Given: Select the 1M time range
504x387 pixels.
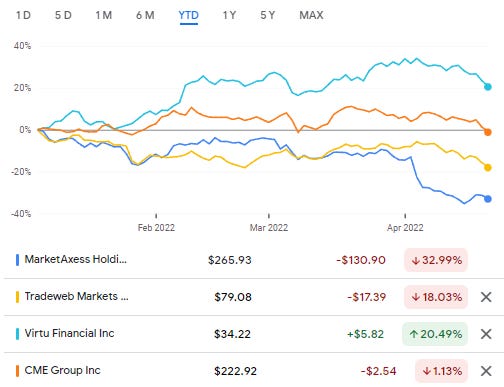Looking at the screenshot, I should [104, 15].
